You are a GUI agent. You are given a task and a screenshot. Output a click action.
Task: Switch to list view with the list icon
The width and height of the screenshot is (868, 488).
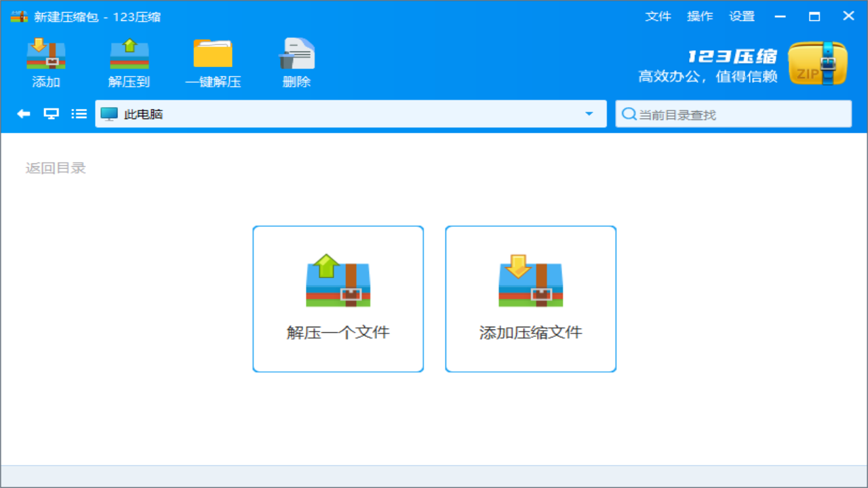pos(79,113)
